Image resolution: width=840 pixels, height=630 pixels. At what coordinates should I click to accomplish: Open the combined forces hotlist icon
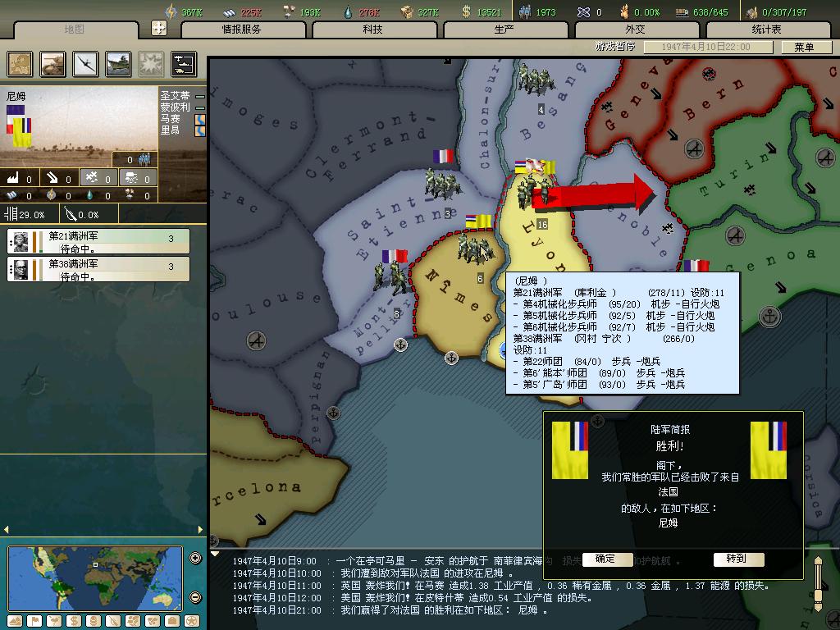[x=184, y=64]
